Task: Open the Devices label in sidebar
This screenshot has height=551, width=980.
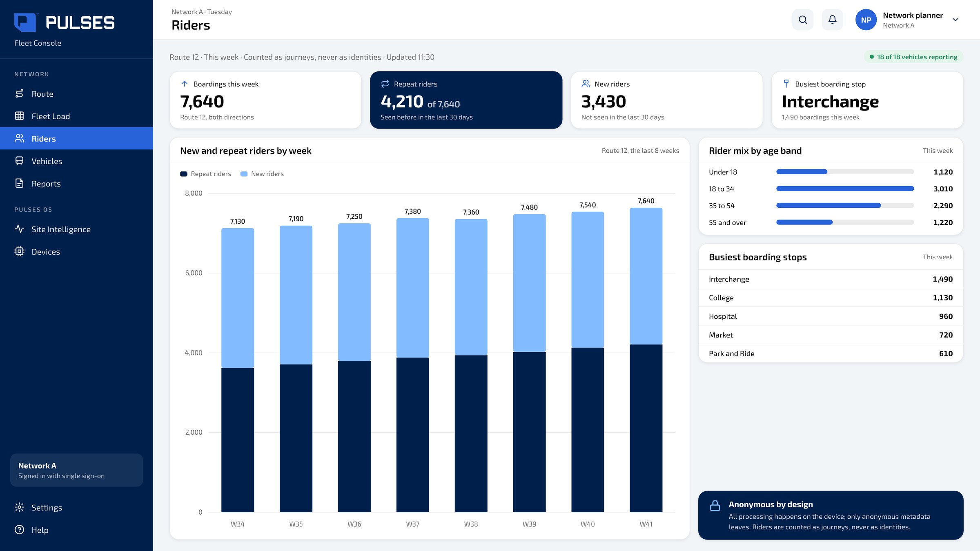Action: [46, 252]
